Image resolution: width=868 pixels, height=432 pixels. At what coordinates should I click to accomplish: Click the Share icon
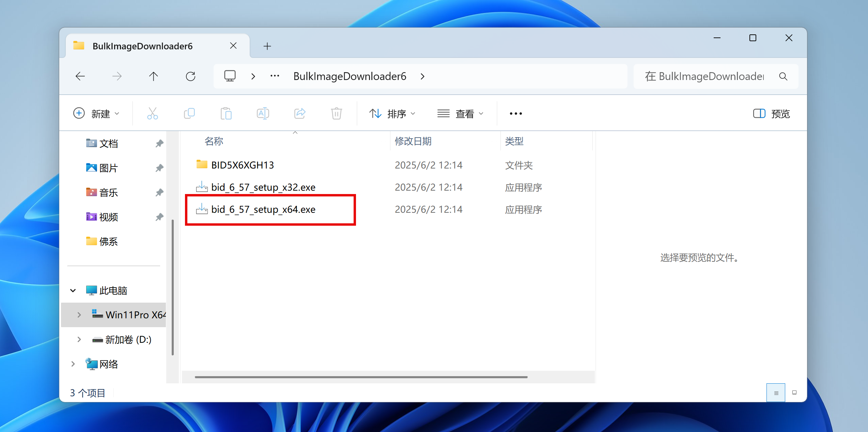[x=300, y=113]
